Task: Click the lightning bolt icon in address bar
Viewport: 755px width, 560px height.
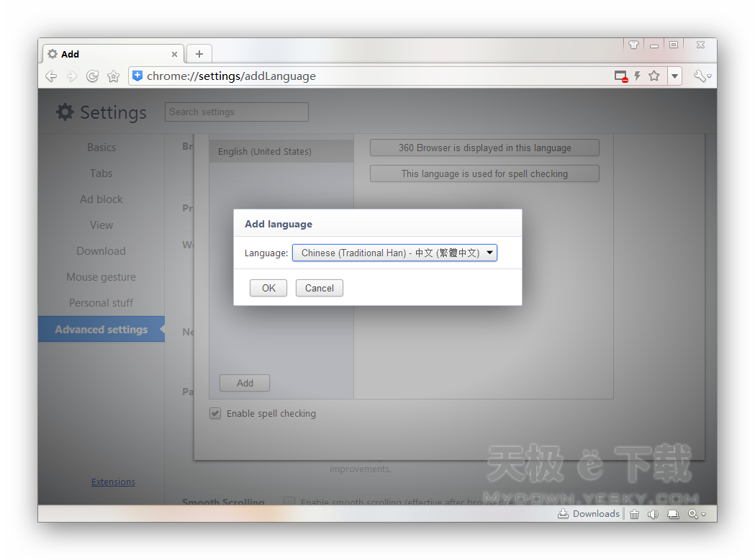Action: point(637,76)
